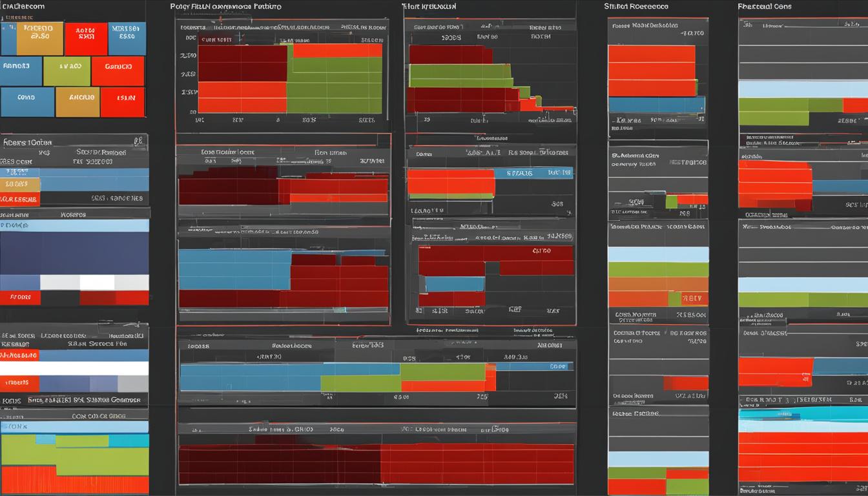
Task: Click the 'Pokgy Flatn' chart section title
Action: tap(225, 6)
